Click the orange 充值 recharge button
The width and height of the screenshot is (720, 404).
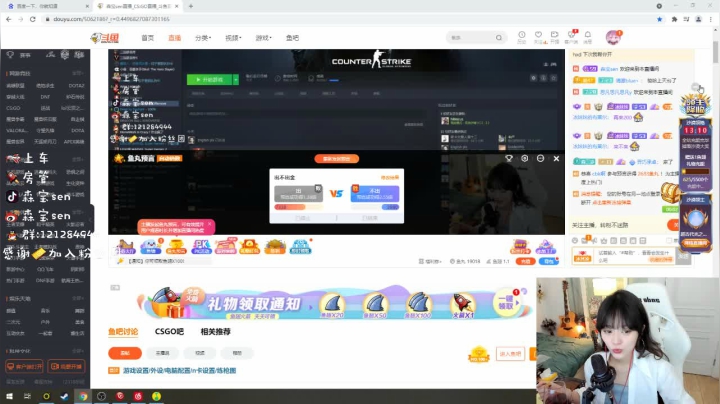(525, 261)
